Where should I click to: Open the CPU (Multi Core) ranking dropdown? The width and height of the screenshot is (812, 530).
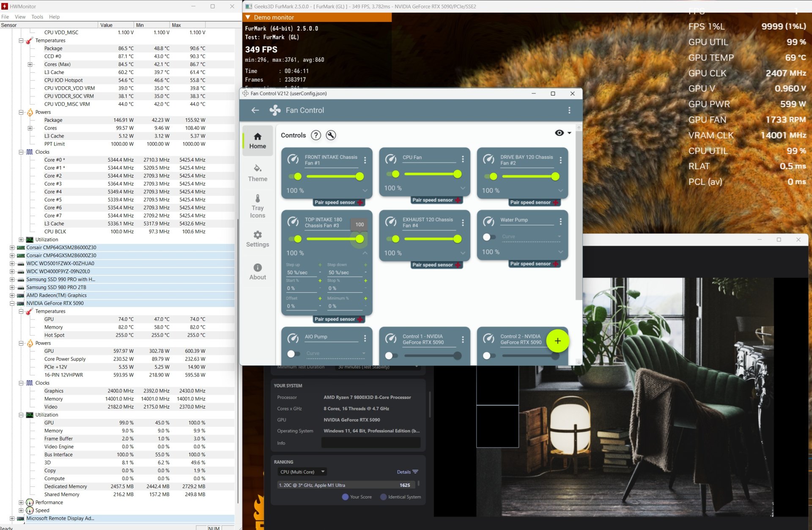click(303, 472)
